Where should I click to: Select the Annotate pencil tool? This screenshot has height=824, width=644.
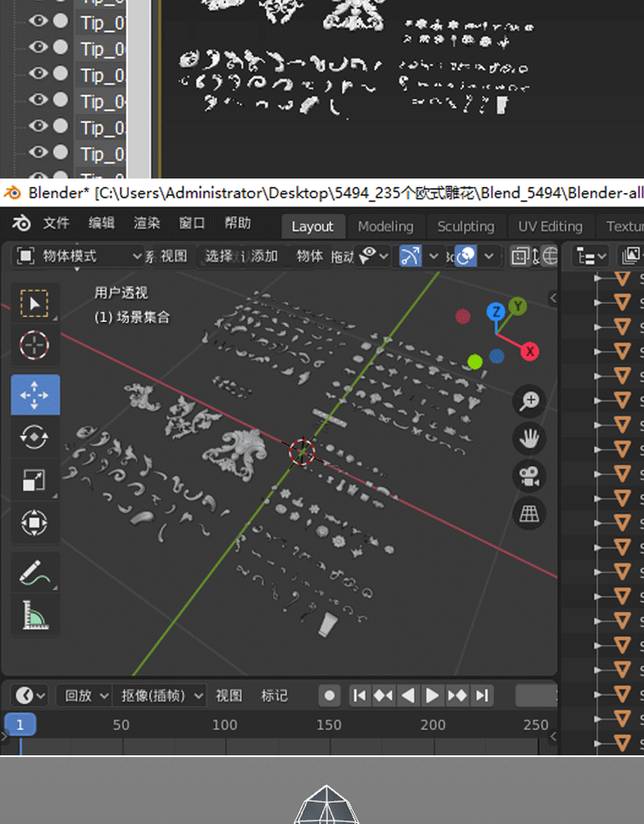tap(34, 572)
